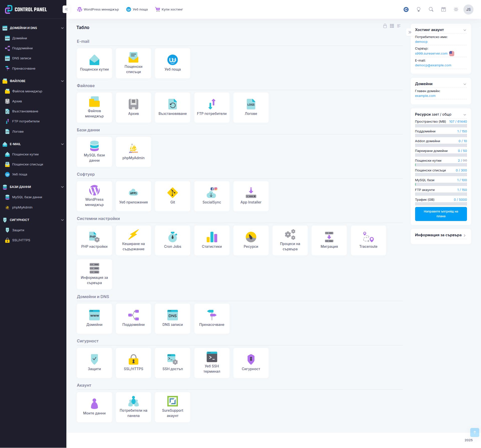Open MySQL бази данни tile
Viewport: 481px width, 448px height.
point(94,152)
